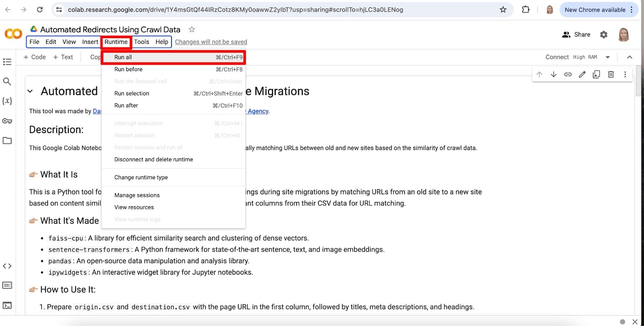
Task: Collapse the header toolbar chevron
Action: click(x=630, y=57)
